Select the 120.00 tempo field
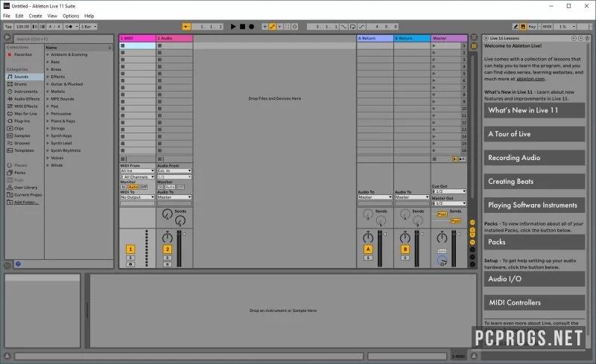 [23, 27]
